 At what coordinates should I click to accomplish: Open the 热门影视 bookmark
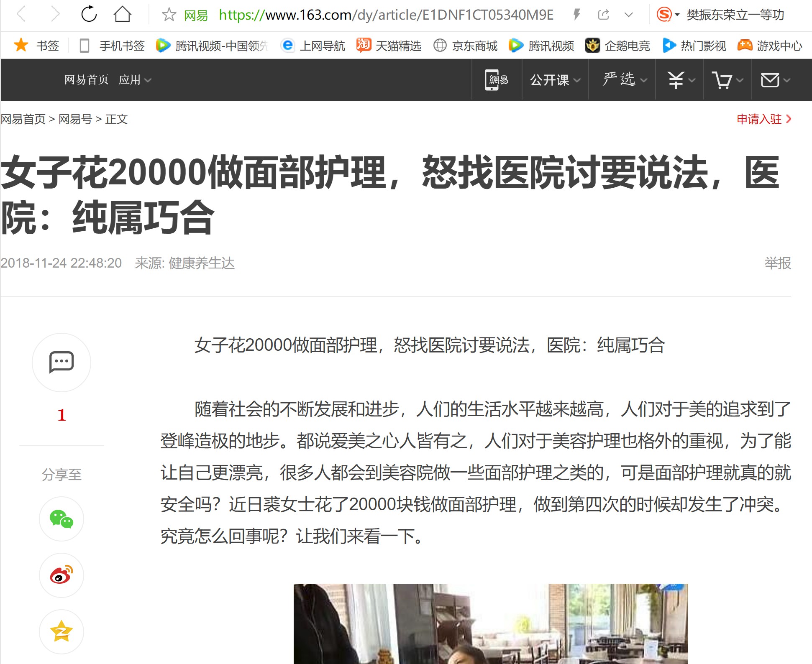694,45
